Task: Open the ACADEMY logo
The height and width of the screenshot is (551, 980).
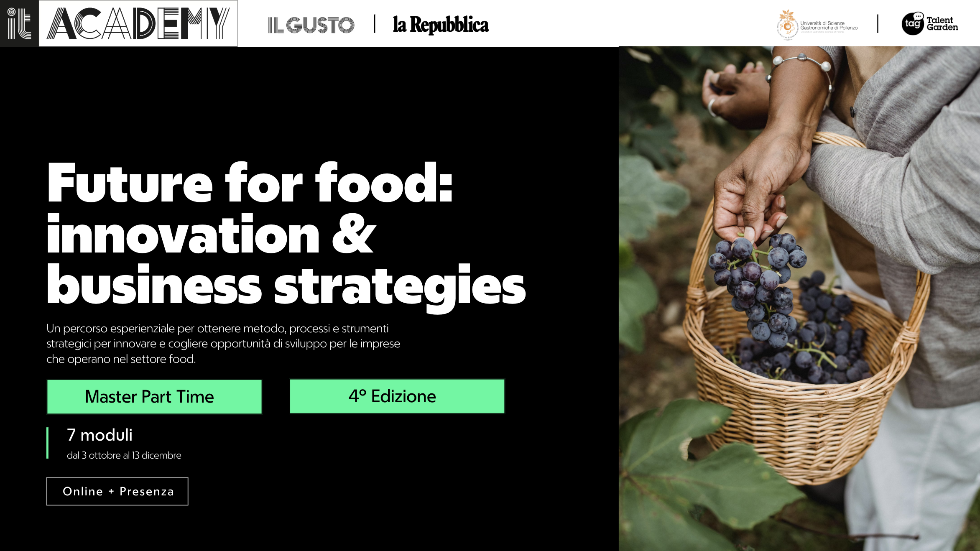Action: click(x=138, y=23)
